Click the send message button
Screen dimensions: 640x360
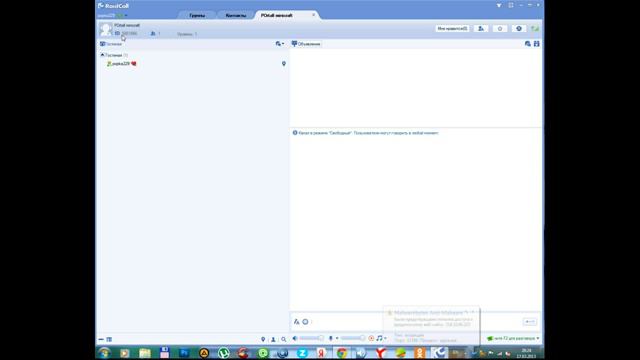pos(530,322)
